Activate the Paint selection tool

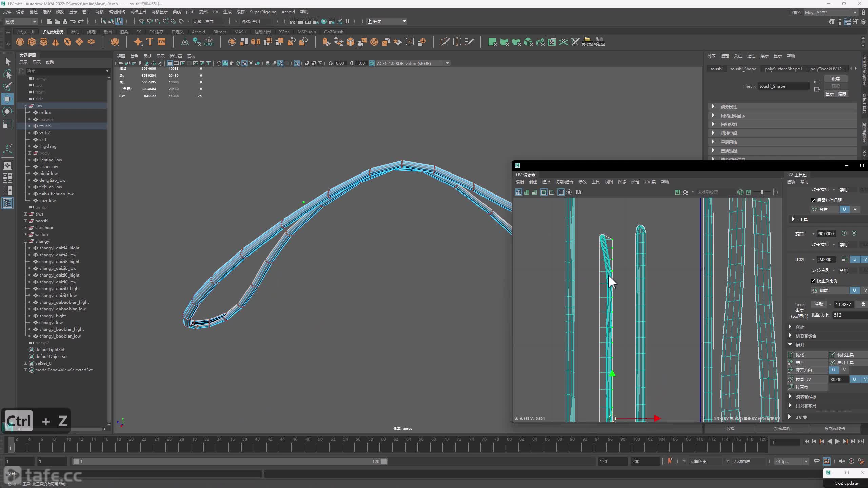tap(7, 86)
